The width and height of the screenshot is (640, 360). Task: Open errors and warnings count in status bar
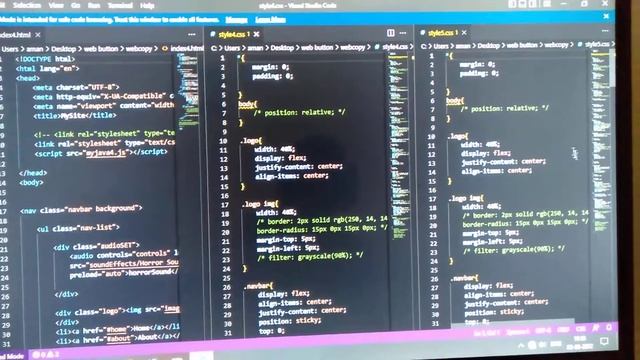click(46, 355)
